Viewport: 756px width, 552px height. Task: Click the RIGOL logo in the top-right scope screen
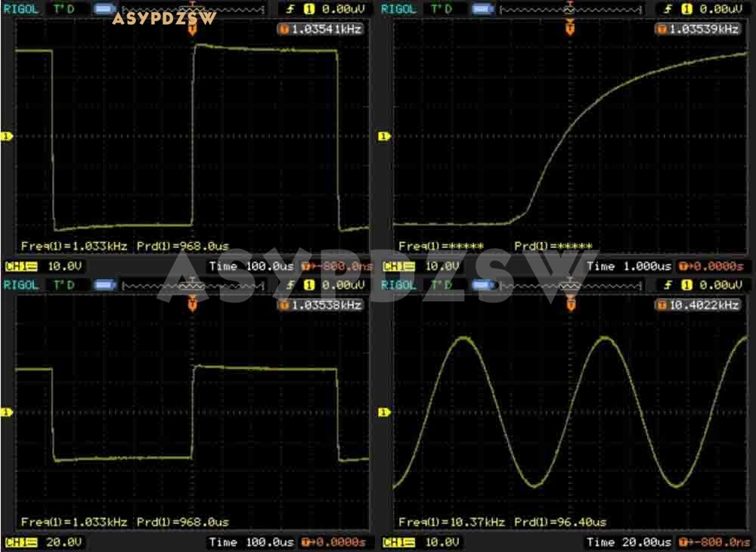click(x=398, y=9)
